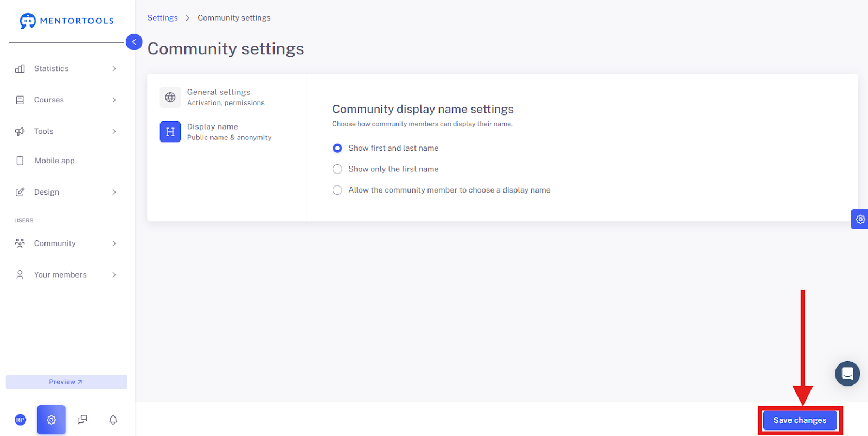Click Community display name settings heading
Screen dimensions: 868x436
[x=423, y=109]
